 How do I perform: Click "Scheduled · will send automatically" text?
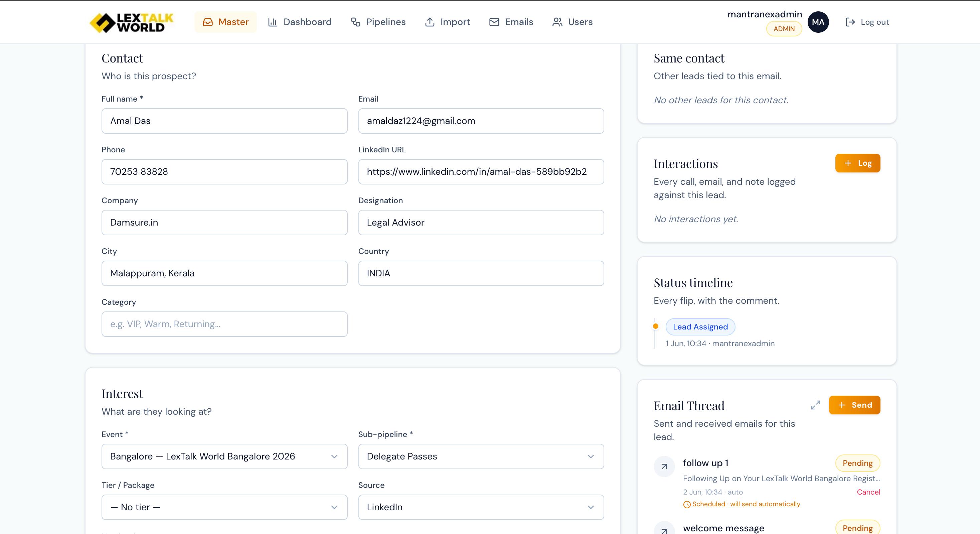click(746, 504)
